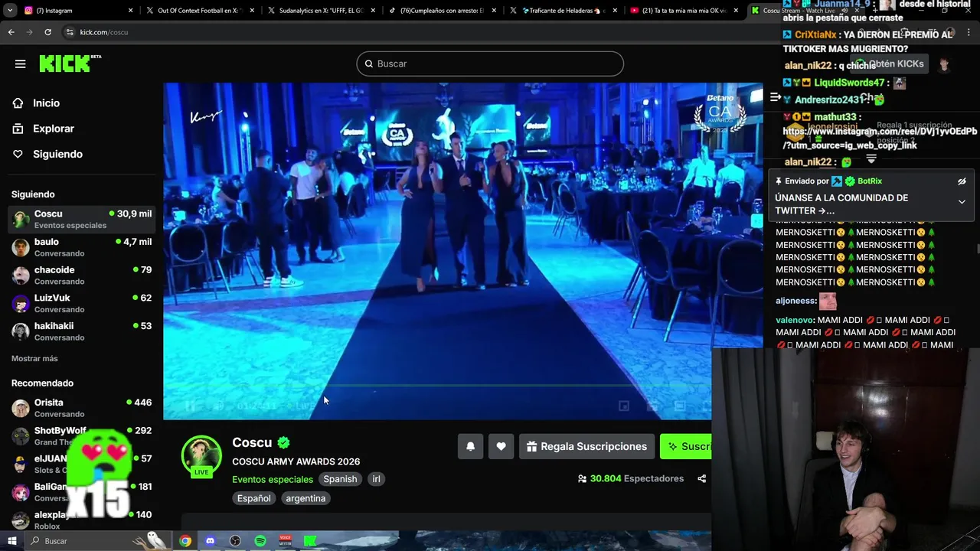Follow Coscu with the heart button
980x551 pixels.
click(x=501, y=446)
